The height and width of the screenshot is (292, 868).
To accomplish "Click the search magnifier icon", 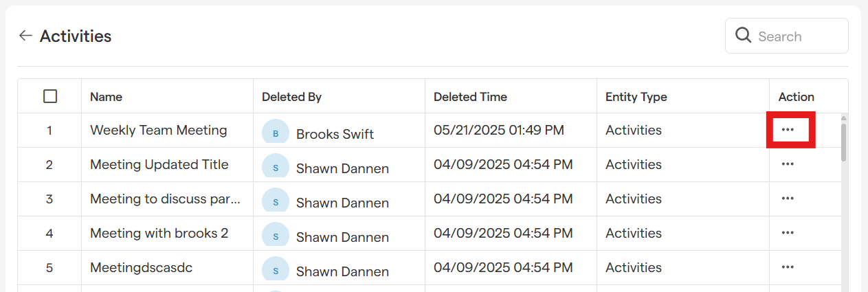I will click(x=743, y=36).
